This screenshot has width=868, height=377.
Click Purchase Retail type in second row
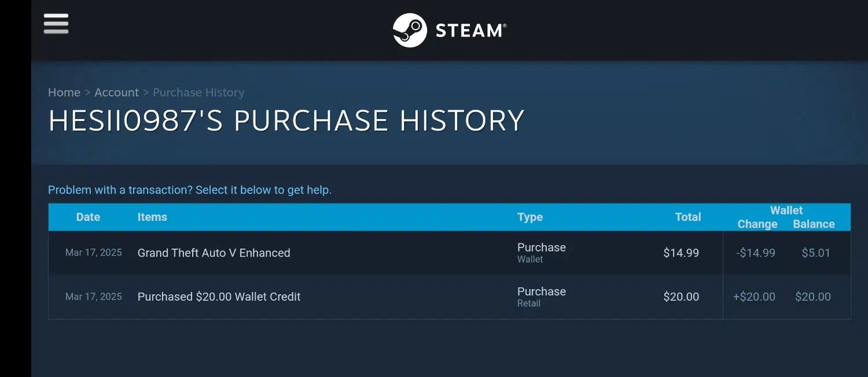pos(542,297)
